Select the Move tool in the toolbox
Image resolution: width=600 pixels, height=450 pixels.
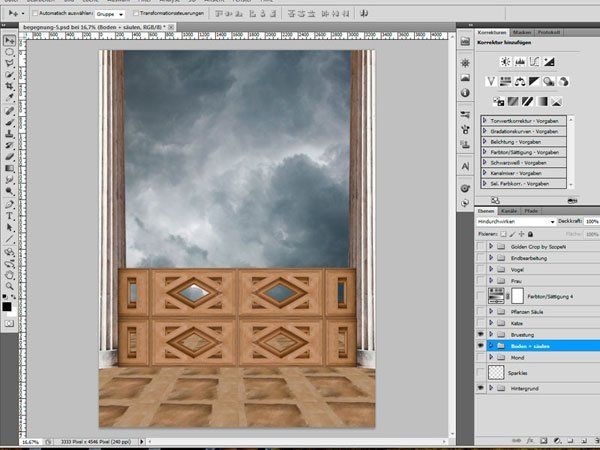pos(10,41)
